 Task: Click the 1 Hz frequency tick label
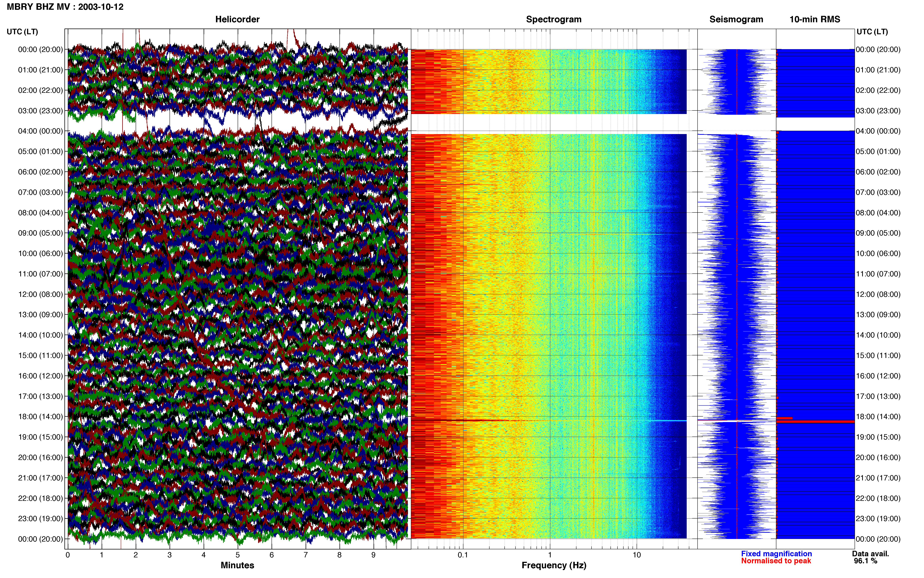[550, 555]
